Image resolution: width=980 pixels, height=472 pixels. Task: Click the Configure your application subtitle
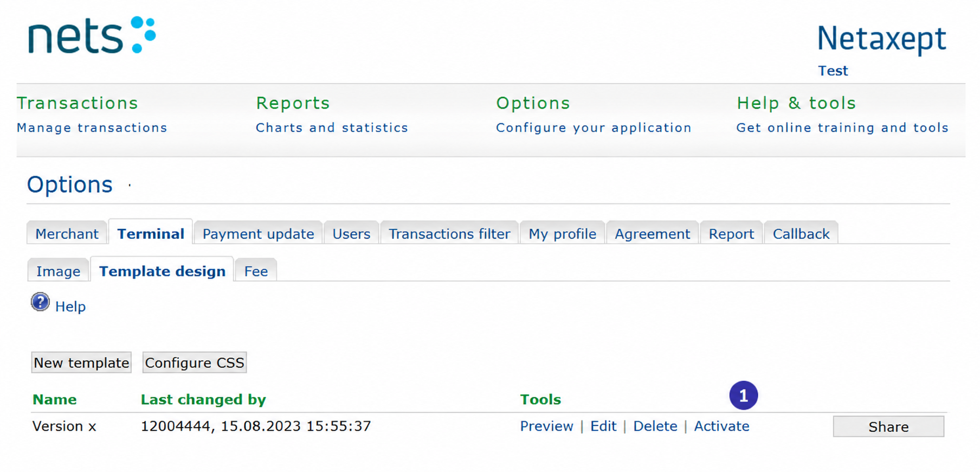594,127
